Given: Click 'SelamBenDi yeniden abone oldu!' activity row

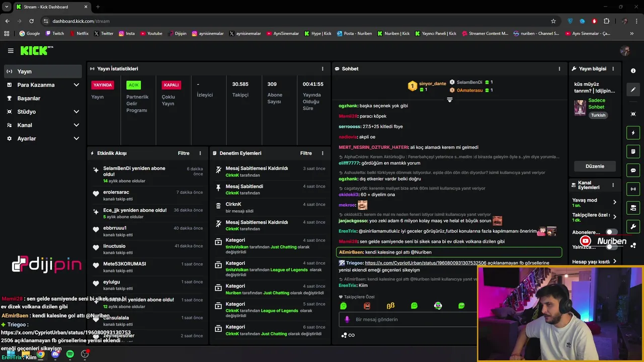Looking at the screenshot, I should pyautogui.click(x=147, y=174).
